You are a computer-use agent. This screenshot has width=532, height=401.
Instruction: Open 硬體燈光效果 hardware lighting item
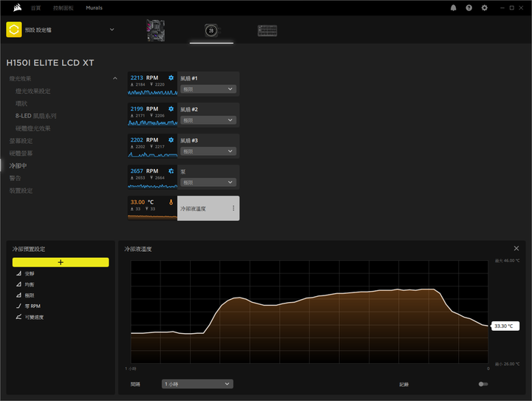point(33,128)
